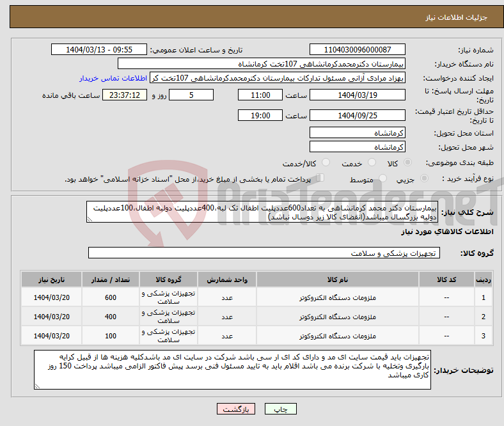Image resolution: width=504 pixels, height=426 pixels.
Task: Click the تاریخ نیاز column header
Action: click(x=51, y=280)
